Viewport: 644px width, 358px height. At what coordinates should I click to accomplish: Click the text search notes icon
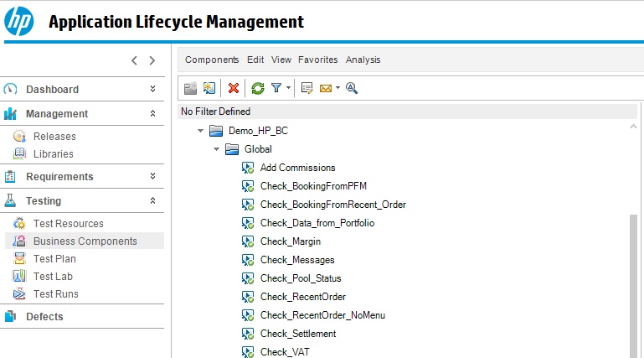tap(307, 88)
